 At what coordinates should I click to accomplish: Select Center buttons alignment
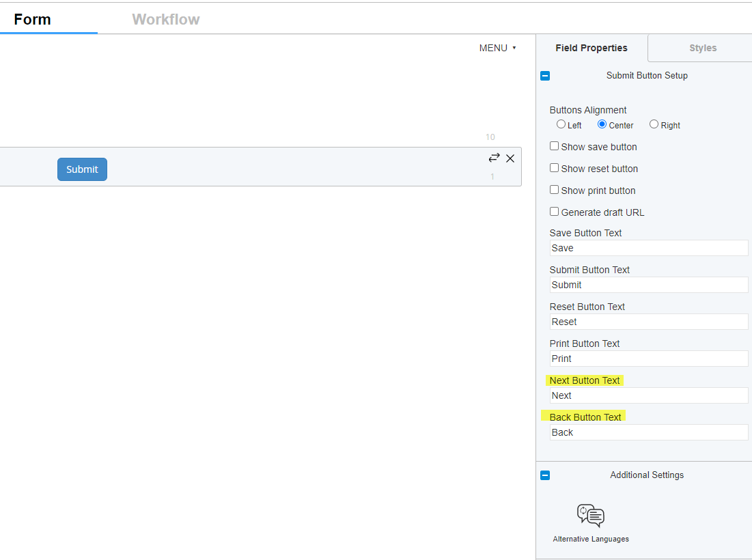pyautogui.click(x=602, y=124)
